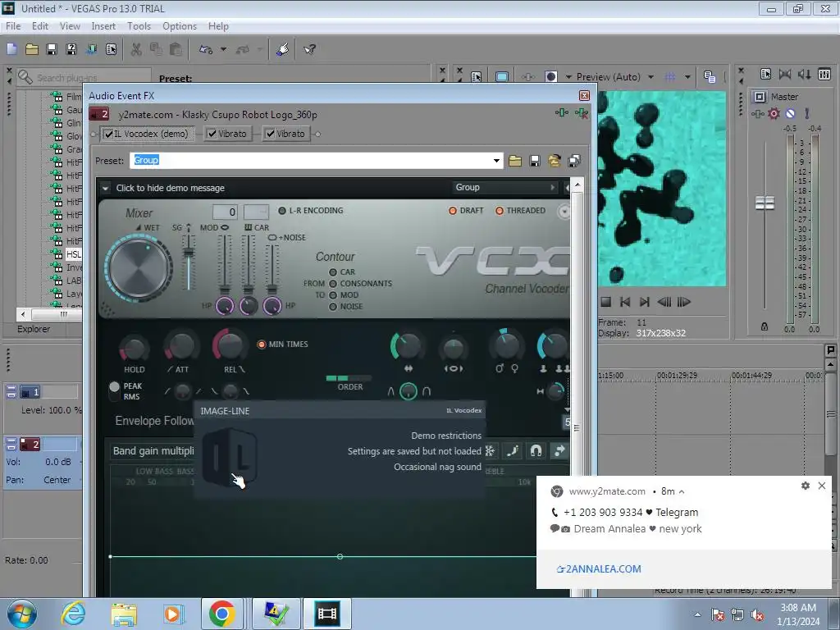Switch to the Explorer tab
Image resolution: width=840 pixels, height=630 pixels.
[34, 329]
